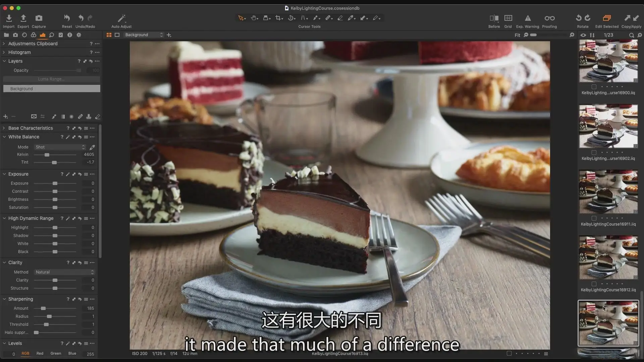Open the Capture camera tool tab
Viewport: 644px width, 362px height.
coord(15,35)
